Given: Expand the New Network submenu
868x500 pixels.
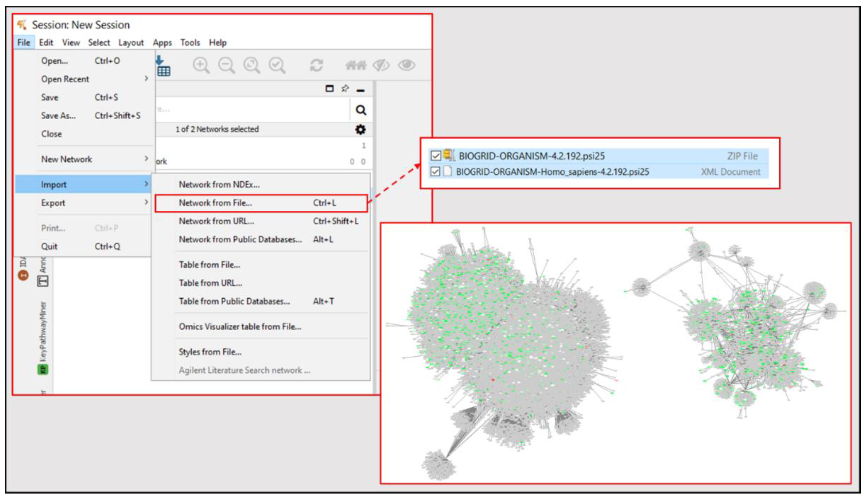Looking at the screenshot, I should coord(93,159).
